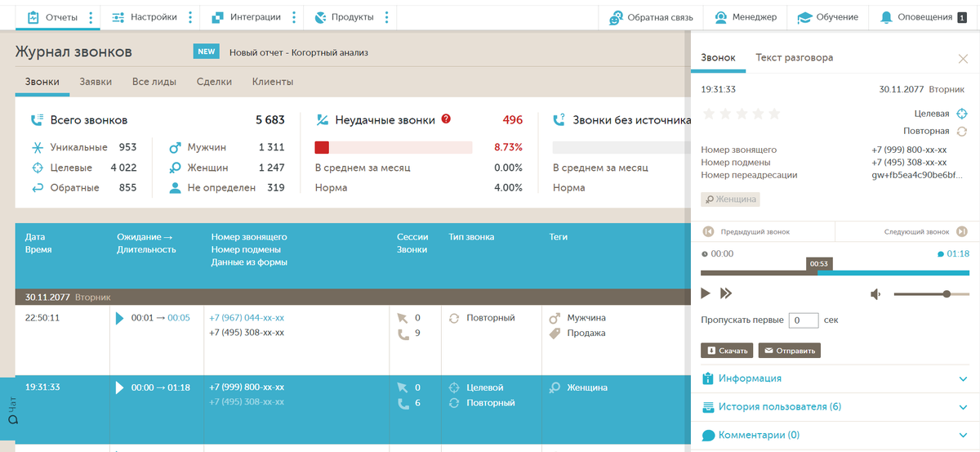Click the Звонки без источника icon
The height and width of the screenshot is (452, 980).
pos(559,120)
